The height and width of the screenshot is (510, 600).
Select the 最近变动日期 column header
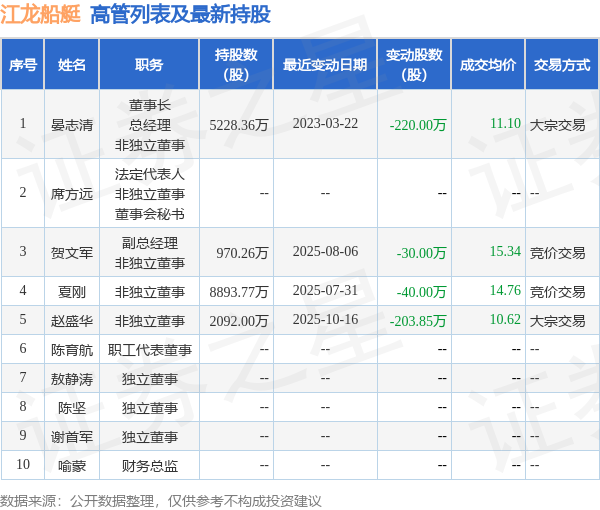[x=325, y=64]
